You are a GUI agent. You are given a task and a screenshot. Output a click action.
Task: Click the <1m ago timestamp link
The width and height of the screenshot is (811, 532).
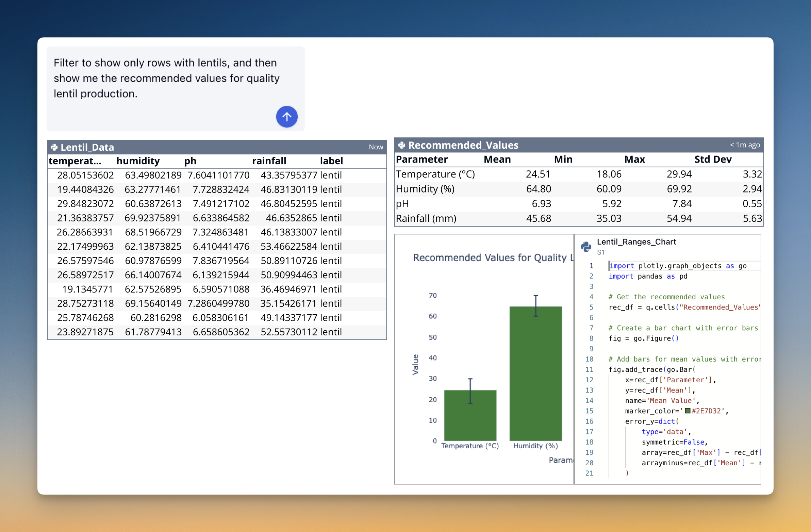pos(745,145)
